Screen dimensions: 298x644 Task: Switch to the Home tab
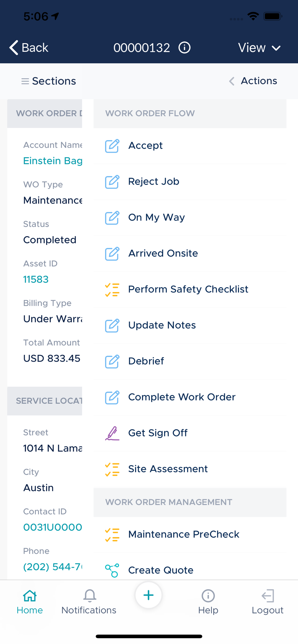[30, 601]
